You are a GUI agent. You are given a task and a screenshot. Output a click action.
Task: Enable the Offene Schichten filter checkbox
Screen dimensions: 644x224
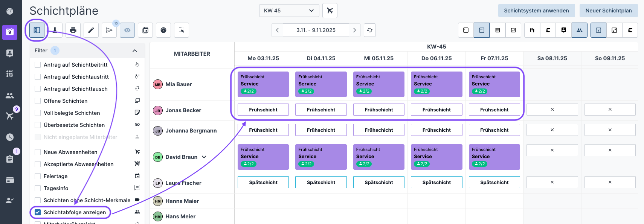click(38, 101)
